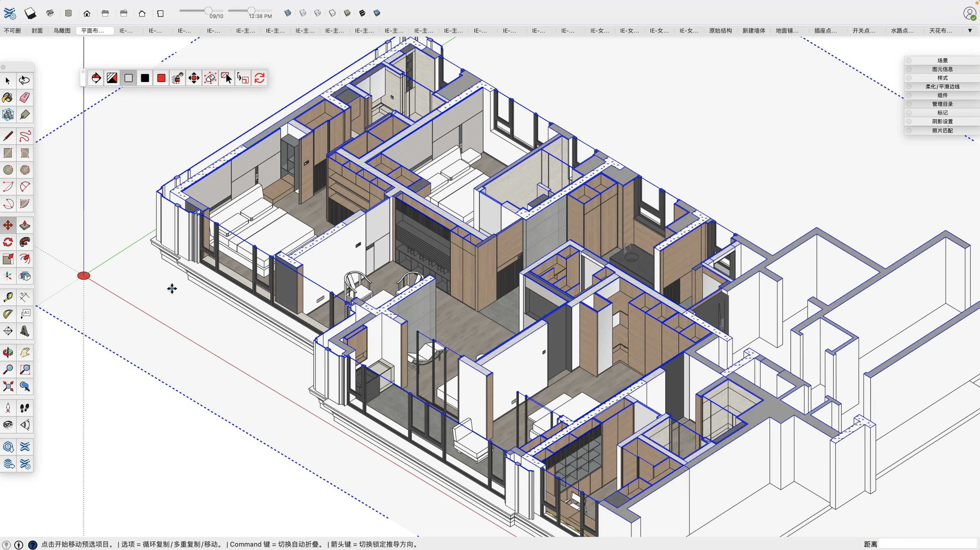Viewport: 980px width, 550px height.
Task: Expand the 场景 tray panel
Action: (x=942, y=61)
